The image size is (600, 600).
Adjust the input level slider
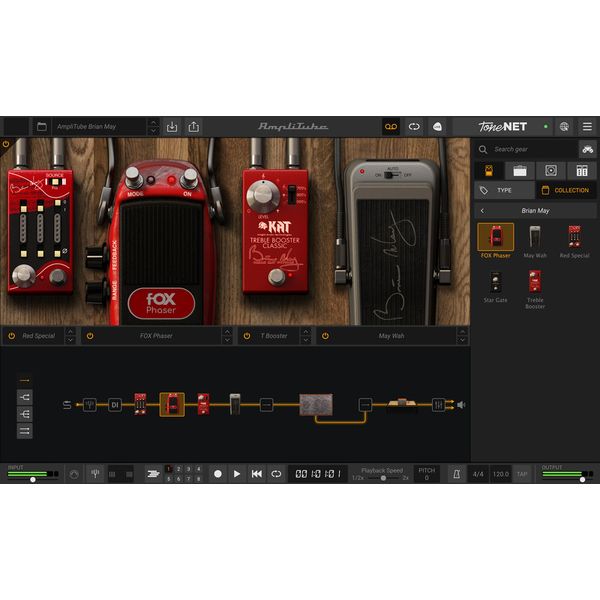[x=33, y=479]
